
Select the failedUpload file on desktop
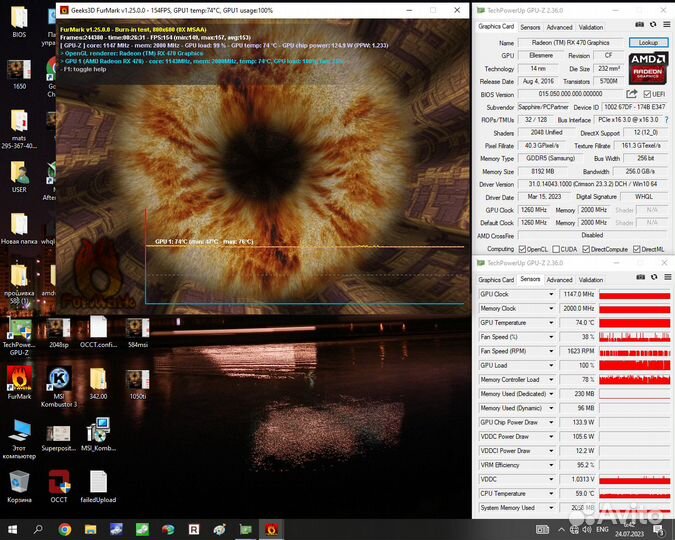pyautogui.click(x=98, y=487)
